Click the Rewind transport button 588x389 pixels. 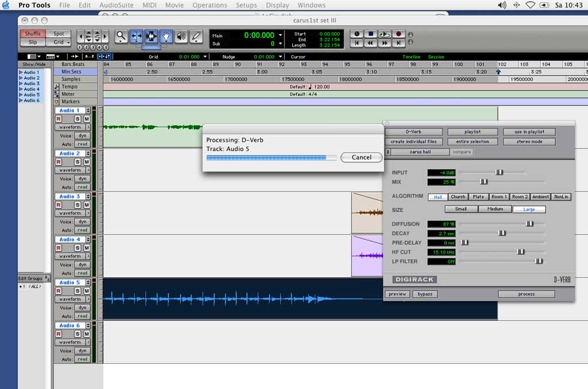370,43
